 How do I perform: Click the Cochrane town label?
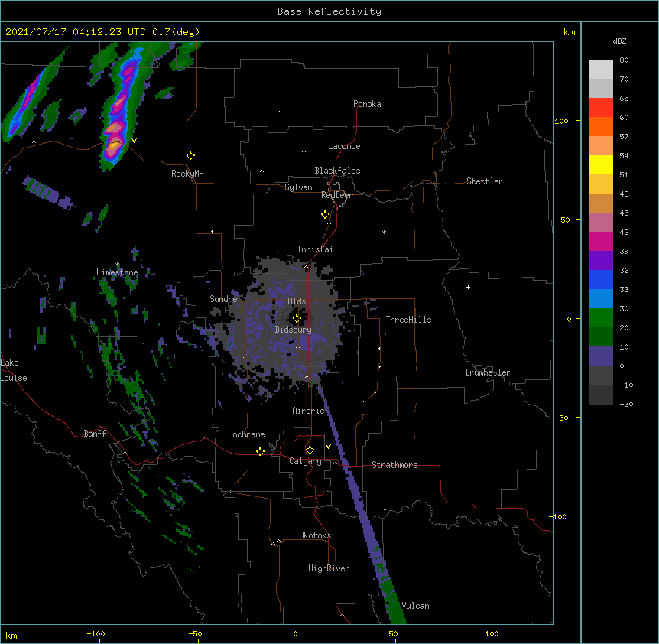coord(246,434)
